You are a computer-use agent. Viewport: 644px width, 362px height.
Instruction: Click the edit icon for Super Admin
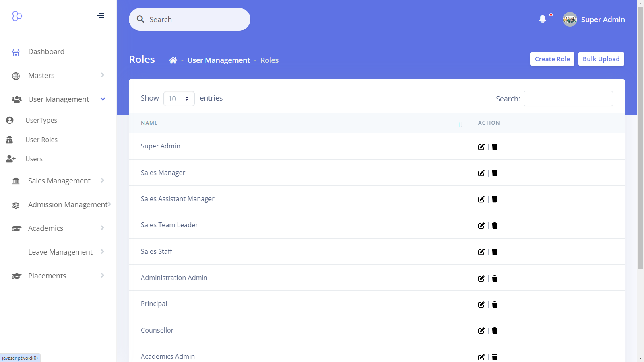click(481, 147)
